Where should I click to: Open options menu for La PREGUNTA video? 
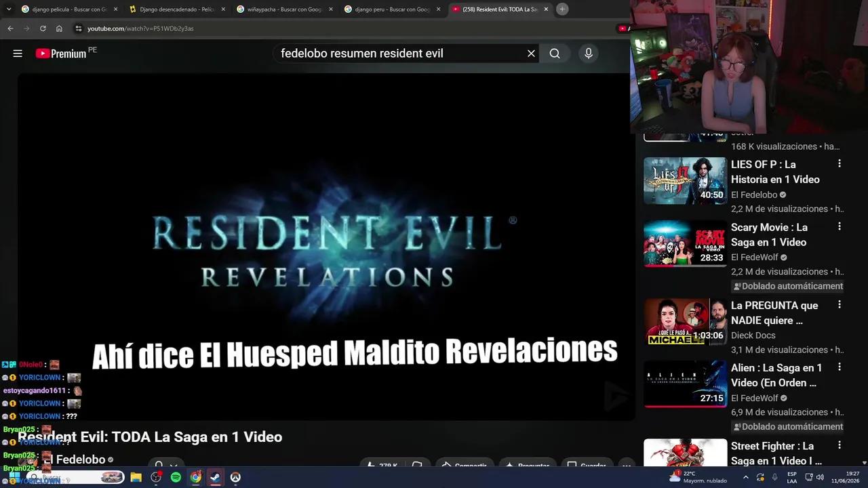tap(840, 305)
